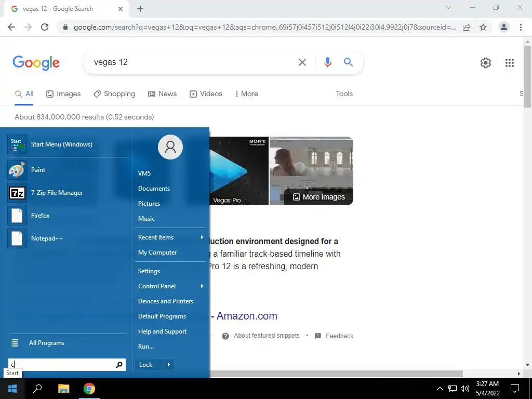The image size is (532, 399).
Task: Switch to the Images results tab
Action: pos(63,94)
